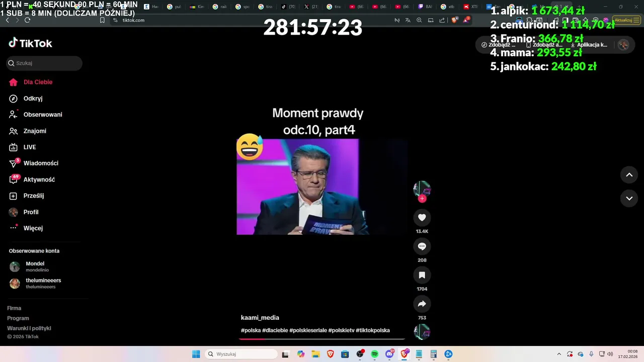Share the video with arrow icon

coord(422,304)
